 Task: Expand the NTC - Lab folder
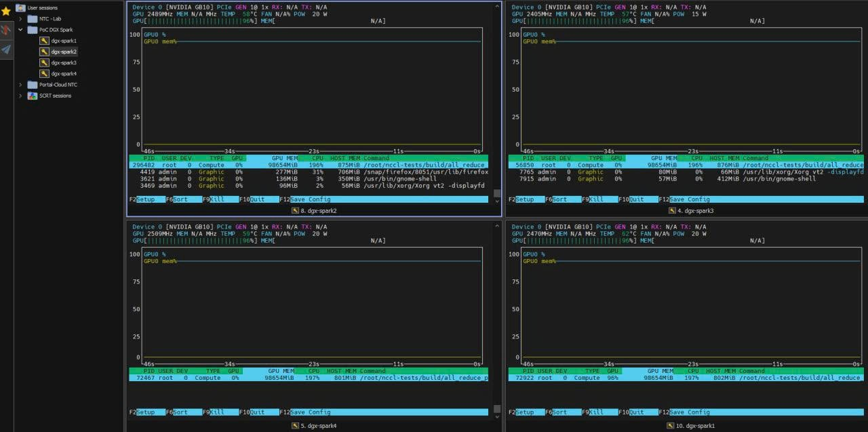click(x=20, y=18)
